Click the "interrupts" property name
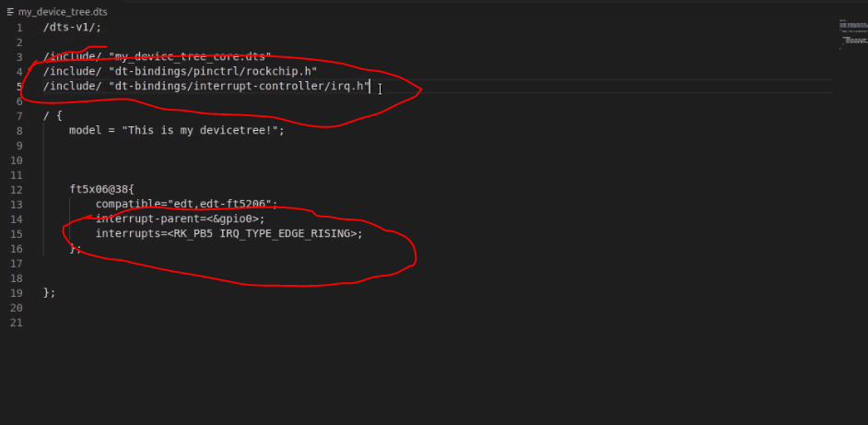 [x=128, y=234]
